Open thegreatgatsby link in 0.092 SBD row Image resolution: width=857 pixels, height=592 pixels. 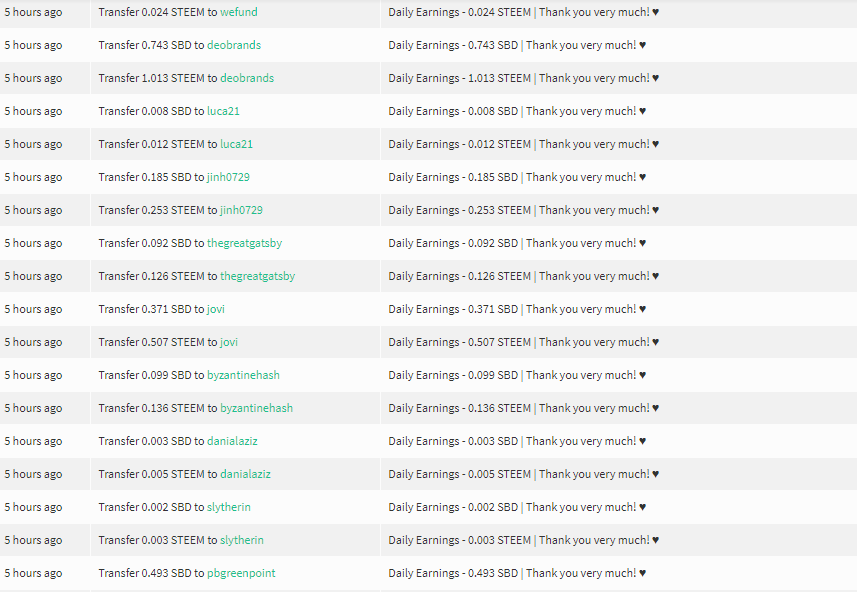[245, 243]
